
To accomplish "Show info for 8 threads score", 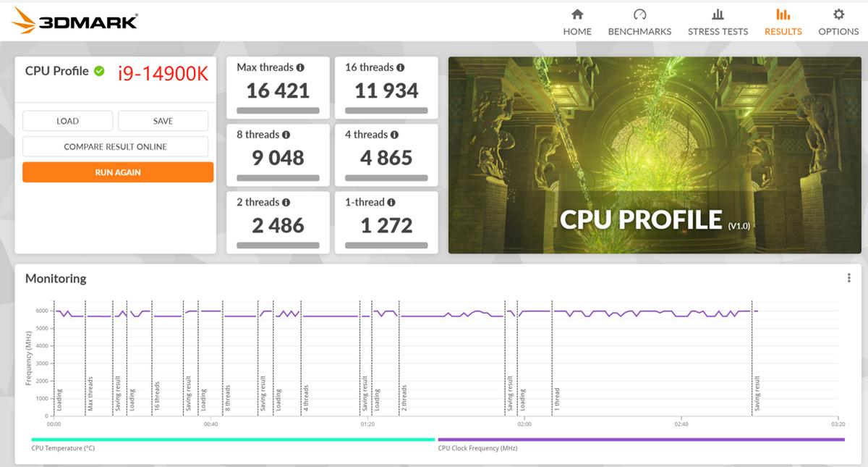I will 286,135.
